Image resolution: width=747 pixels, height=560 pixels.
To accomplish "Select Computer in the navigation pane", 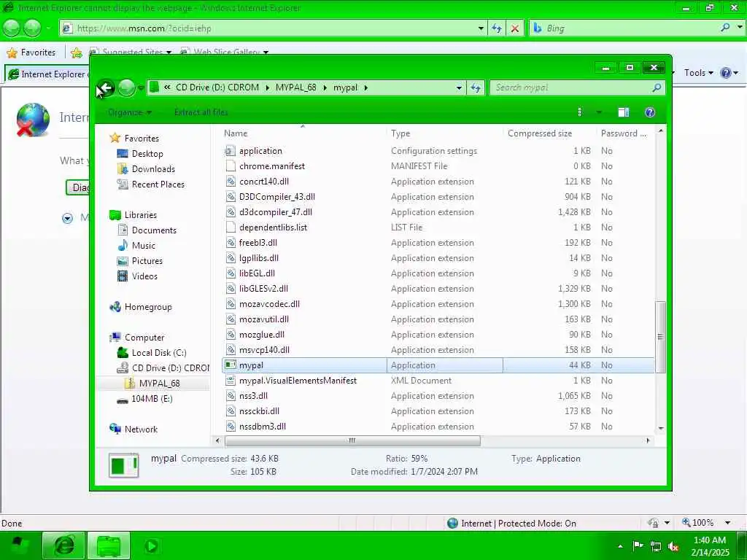I will [x=144, y=338].
